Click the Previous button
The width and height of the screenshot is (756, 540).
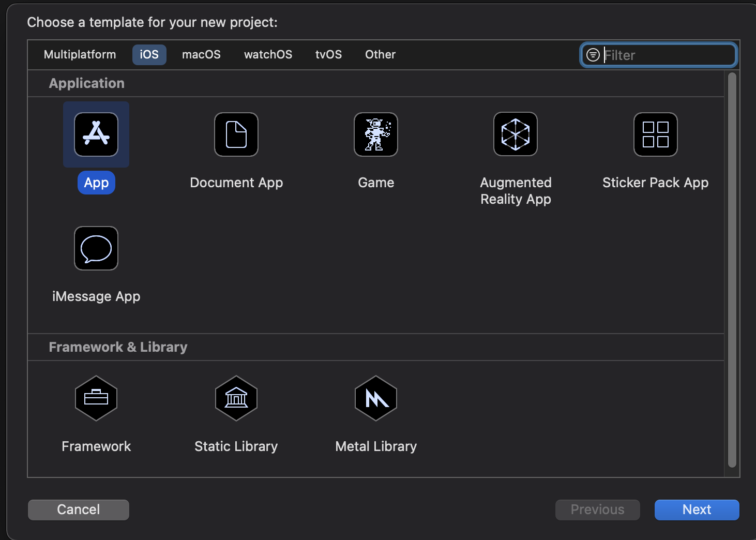point(598,510)
